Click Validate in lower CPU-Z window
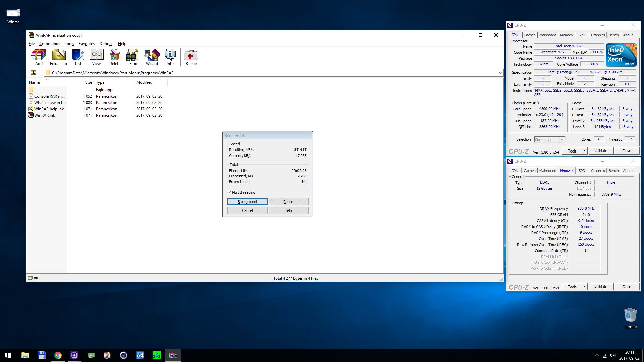 coord(601,287)
